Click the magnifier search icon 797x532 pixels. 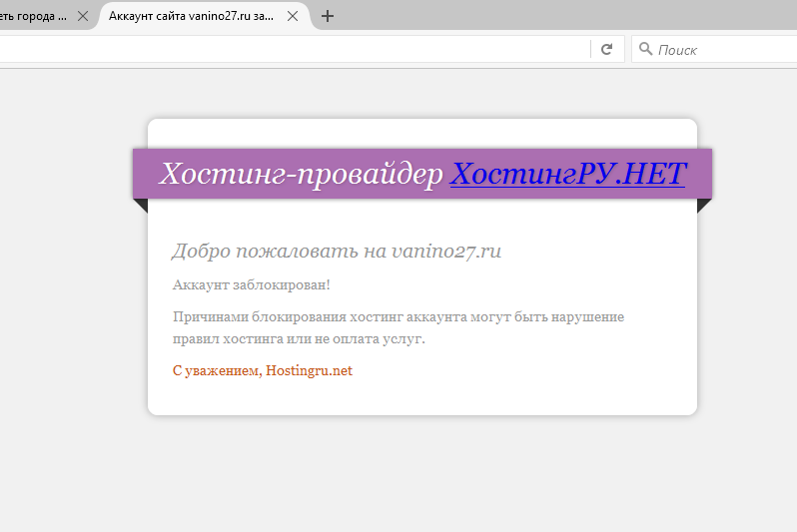[645, 49]
